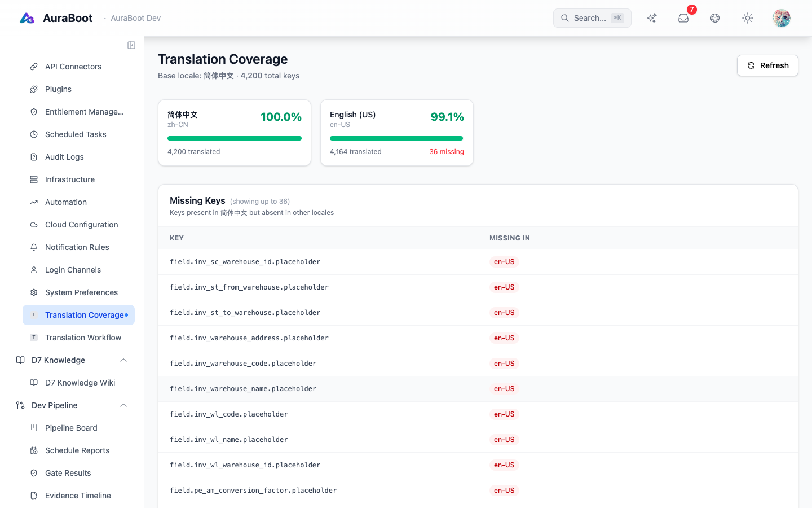This screenshot has height=508, width=812.
Task: Click key field.inv_st_to_warehouse.placeholder
Action: [245, 313]
